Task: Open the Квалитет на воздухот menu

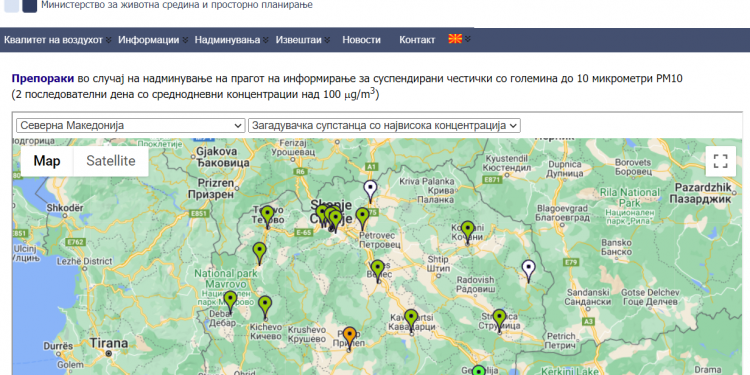Action: tap(57, 40)
